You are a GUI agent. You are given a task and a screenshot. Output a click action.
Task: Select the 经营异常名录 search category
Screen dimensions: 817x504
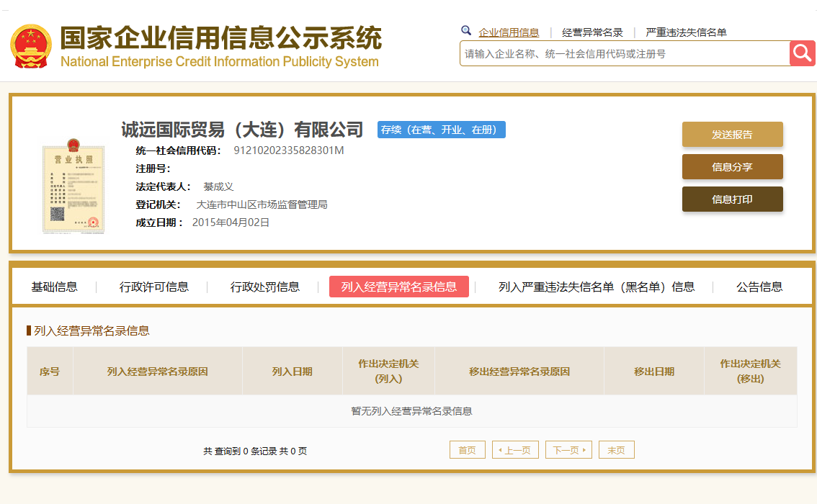pyautogui.click(x=592, y=32)
